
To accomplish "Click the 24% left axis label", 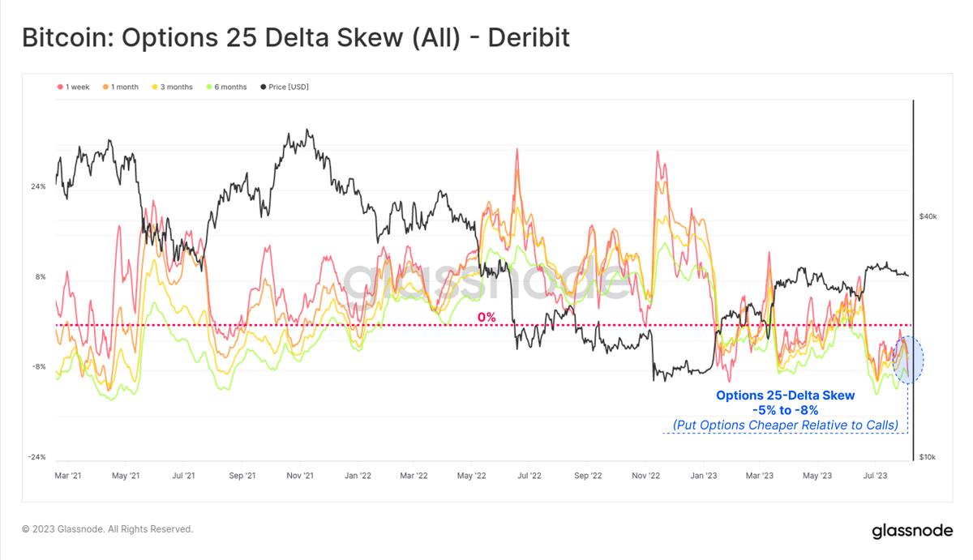I will pyautogui.click(x=37, y=186).
